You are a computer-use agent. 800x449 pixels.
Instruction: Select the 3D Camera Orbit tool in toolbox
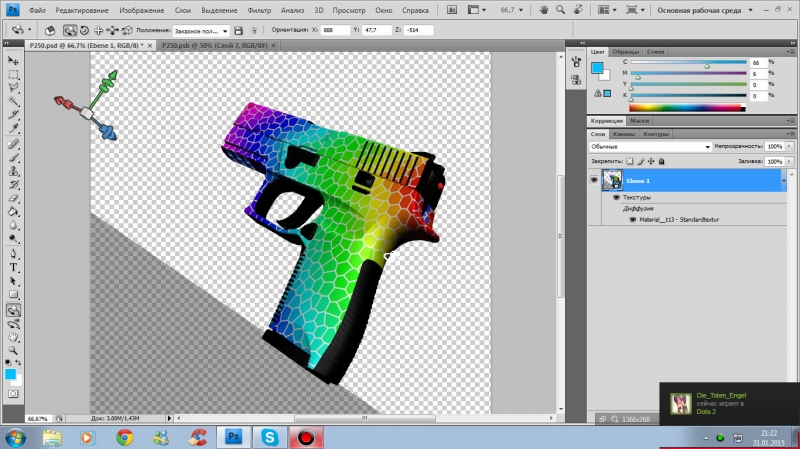point(13,323)
